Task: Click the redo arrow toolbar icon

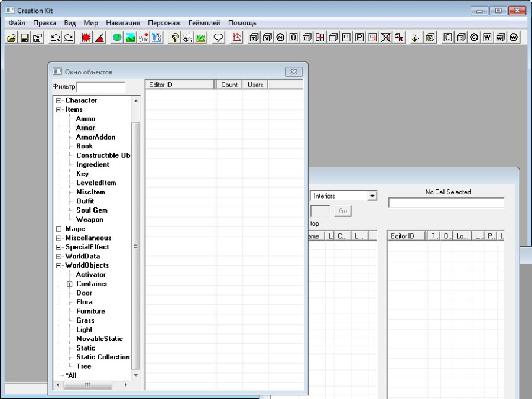Action: [69, 37]
